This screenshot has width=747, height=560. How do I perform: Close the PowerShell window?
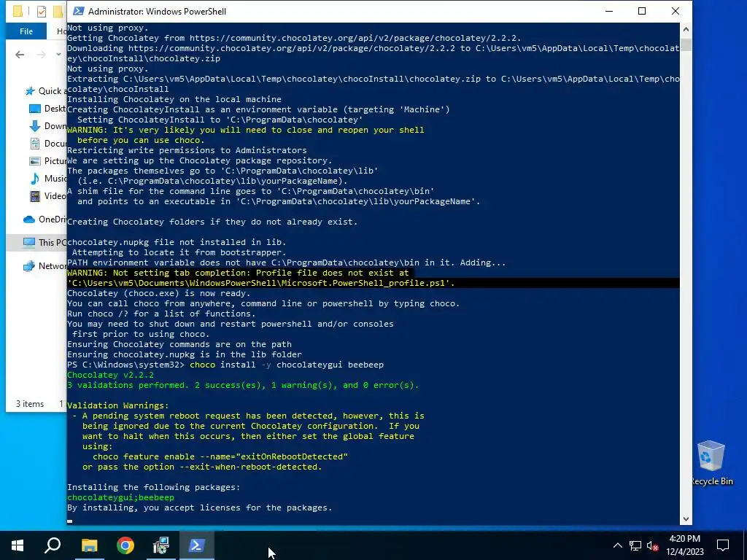tap(675, 11)
